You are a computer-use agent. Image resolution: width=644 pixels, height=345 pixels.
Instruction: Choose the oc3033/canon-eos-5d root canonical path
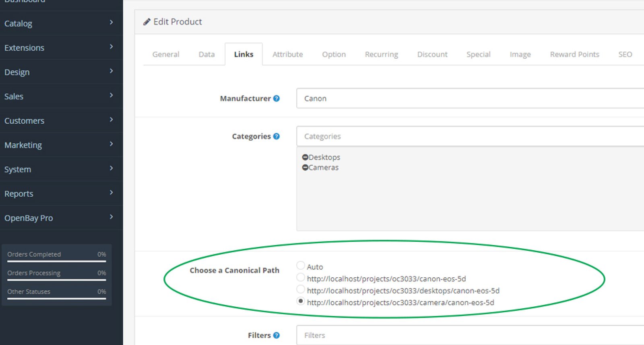(x=300, y=277)
